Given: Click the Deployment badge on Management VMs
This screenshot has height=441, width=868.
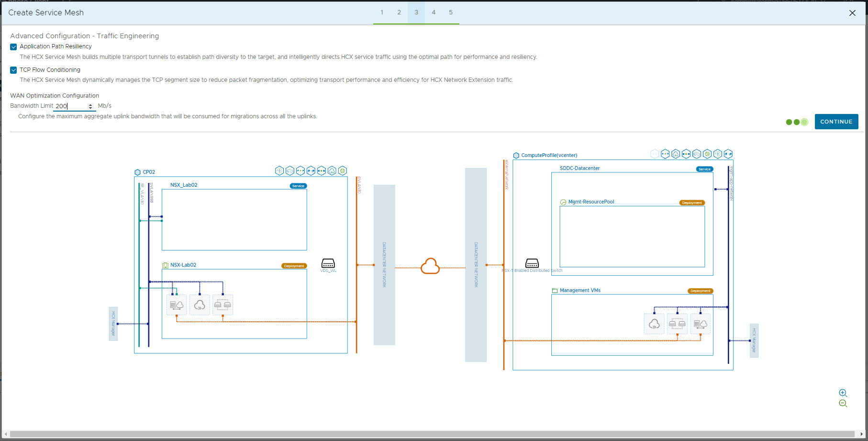Looking at the screenshot, I should (x=701, y=291).
